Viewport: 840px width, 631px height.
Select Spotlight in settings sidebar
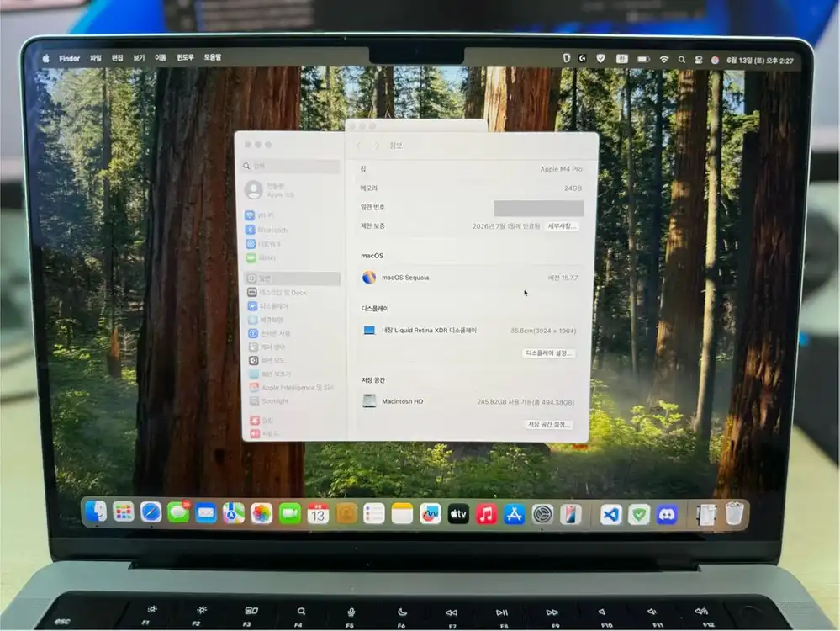(x=269, y=401)
